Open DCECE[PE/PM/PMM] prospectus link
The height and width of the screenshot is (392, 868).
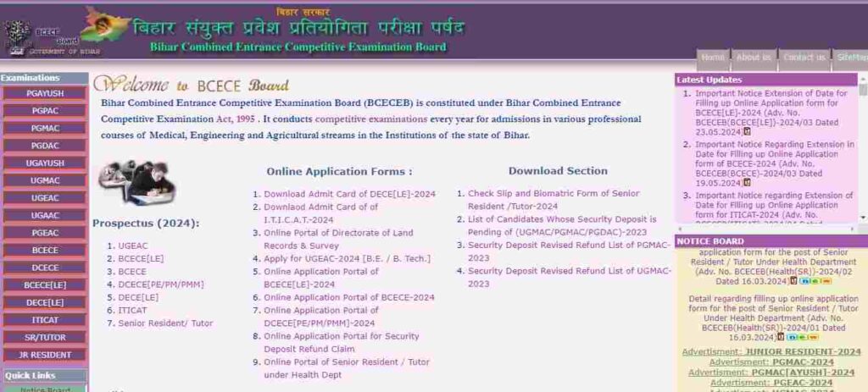pos(160,284)
